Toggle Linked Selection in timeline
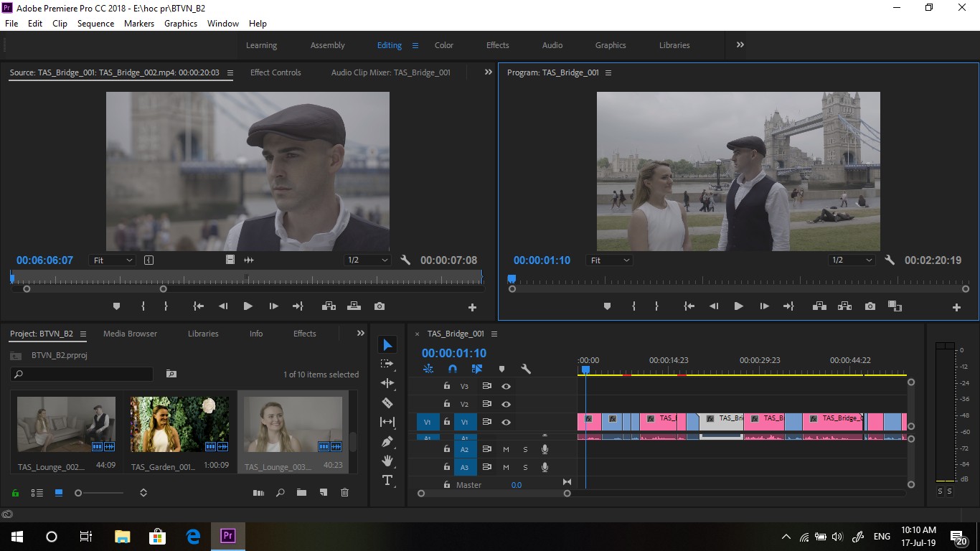 tap(476, 369)
